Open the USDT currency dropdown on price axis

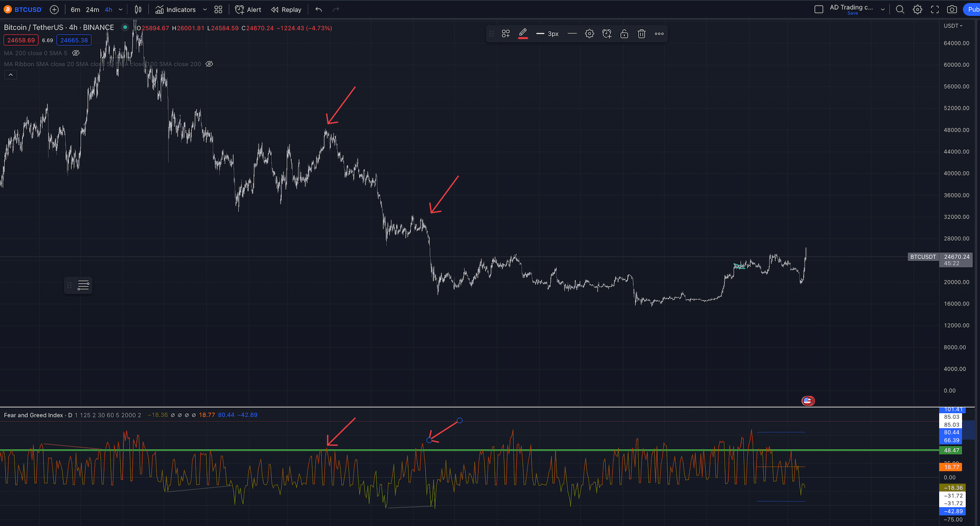coord(952,26)
